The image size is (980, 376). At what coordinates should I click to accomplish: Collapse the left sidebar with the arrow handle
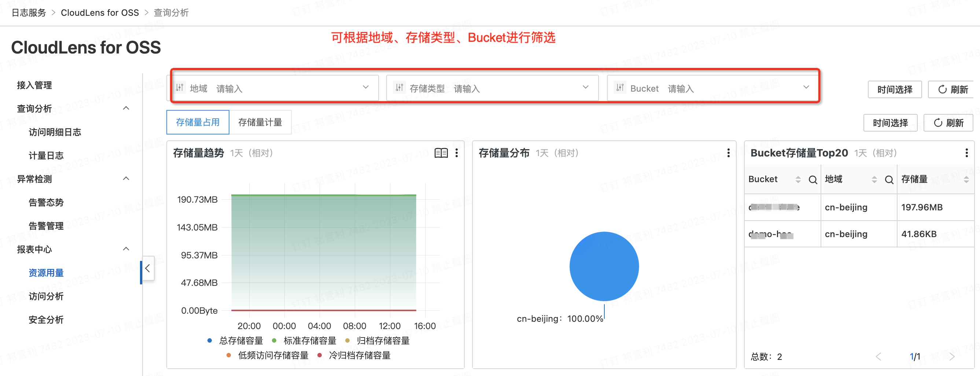coord(148,268)
